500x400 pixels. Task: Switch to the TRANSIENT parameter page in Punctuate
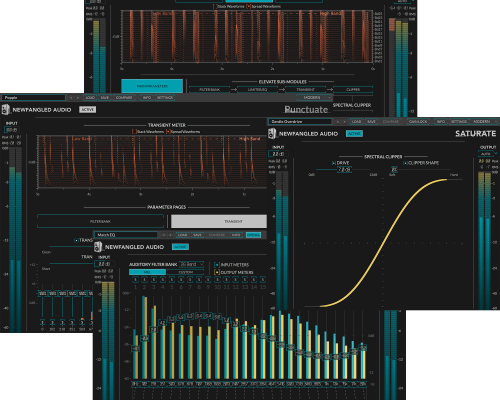click(219, 221)
